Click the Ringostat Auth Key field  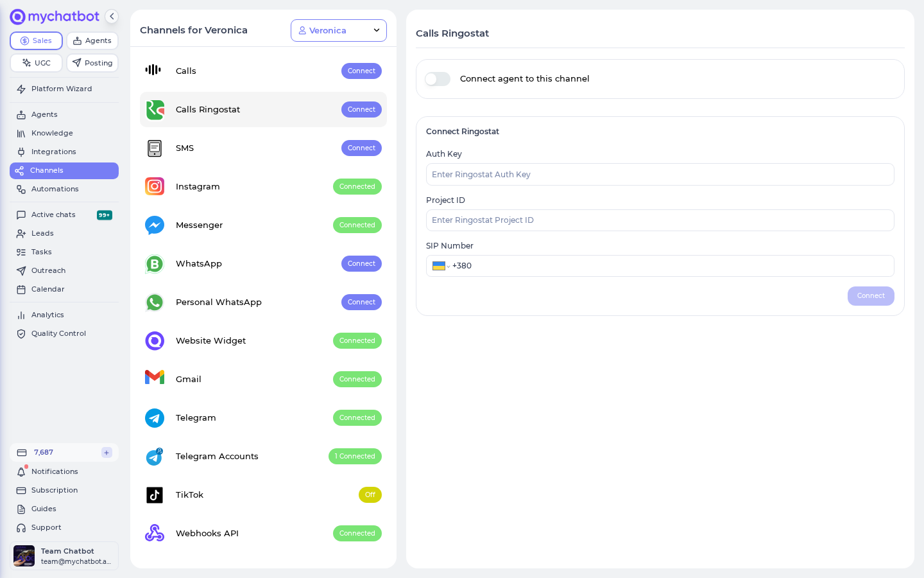[x=660, y=175]
